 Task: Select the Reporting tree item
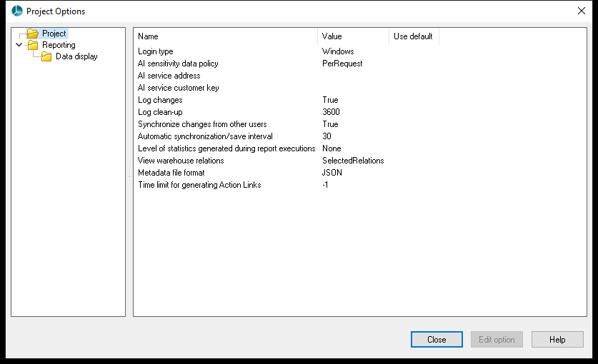59,45
